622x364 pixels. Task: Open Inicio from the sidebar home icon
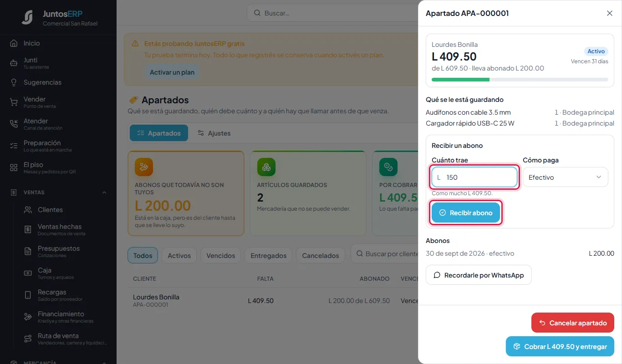[x=14, y=43]
